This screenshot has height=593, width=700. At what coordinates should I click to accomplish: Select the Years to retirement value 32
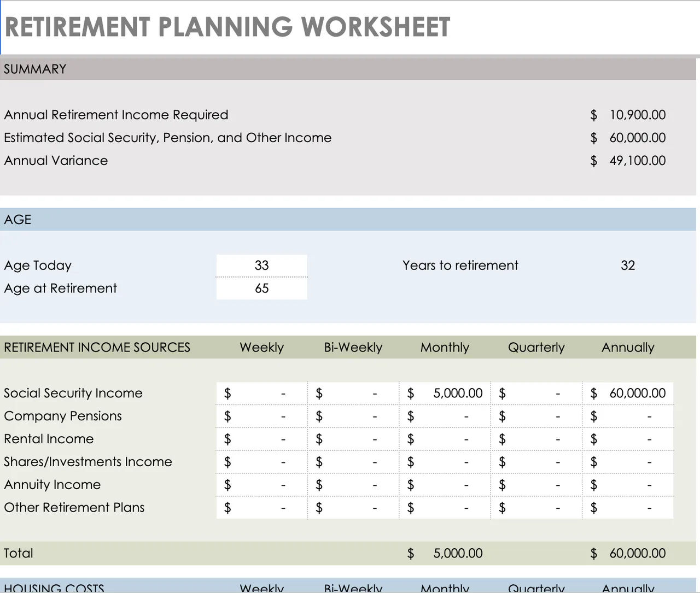coord(628,266)
